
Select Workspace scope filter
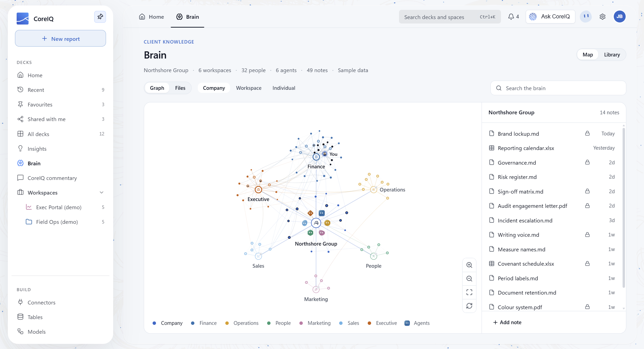(249, 88)
